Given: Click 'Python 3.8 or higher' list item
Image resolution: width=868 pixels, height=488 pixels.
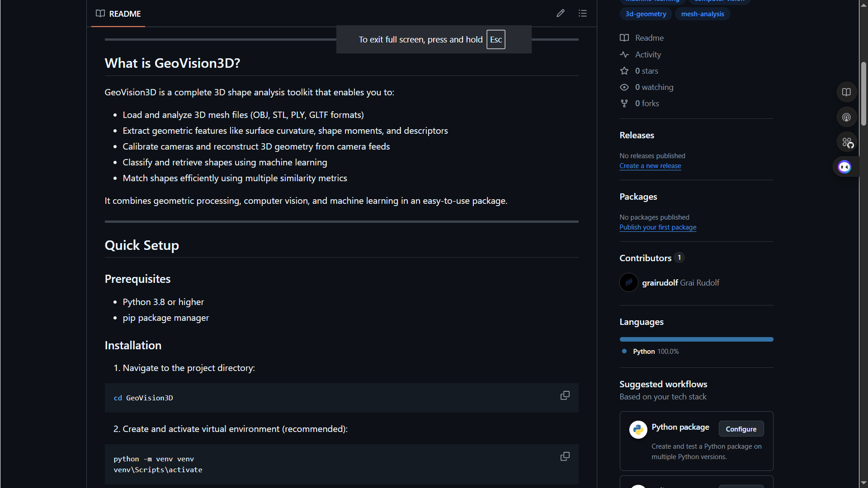Looking at the screenshot, I should [163, 302].
